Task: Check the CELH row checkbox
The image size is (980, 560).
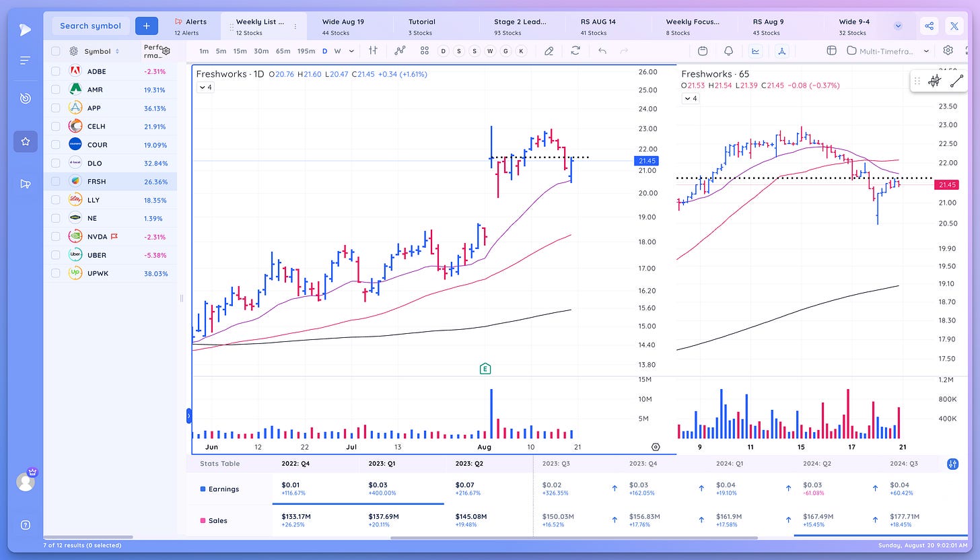Action: point(56,126)
